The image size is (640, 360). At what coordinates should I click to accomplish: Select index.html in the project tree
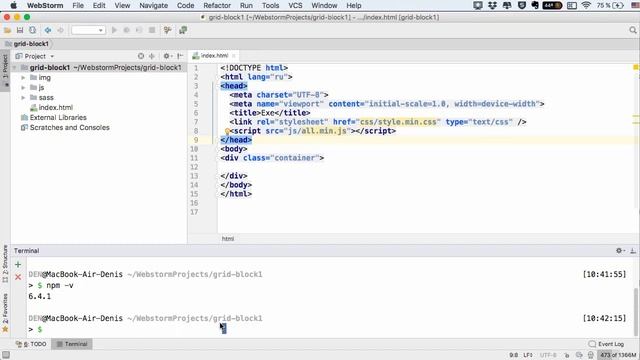52,108
